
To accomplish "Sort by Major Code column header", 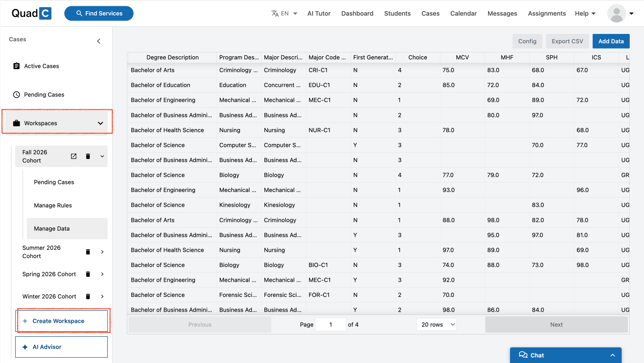I will pyautogui.click(x=327, y=57).
